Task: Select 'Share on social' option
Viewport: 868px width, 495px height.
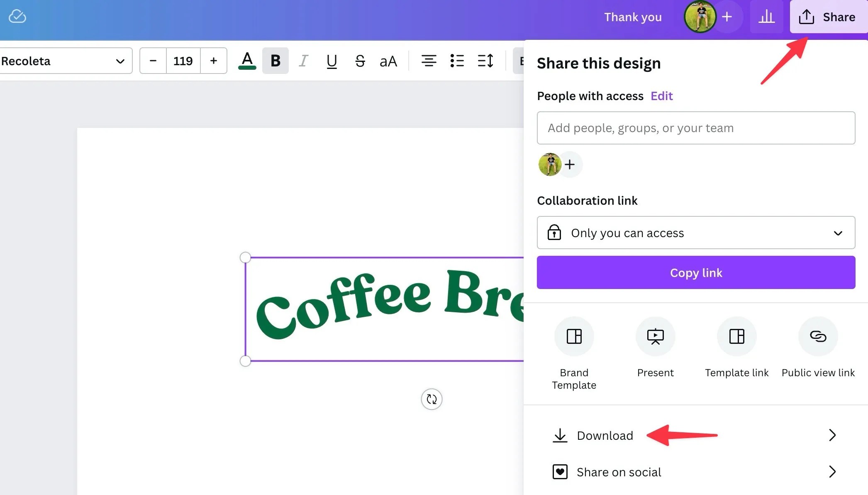Action: click(x=619, y=472)
